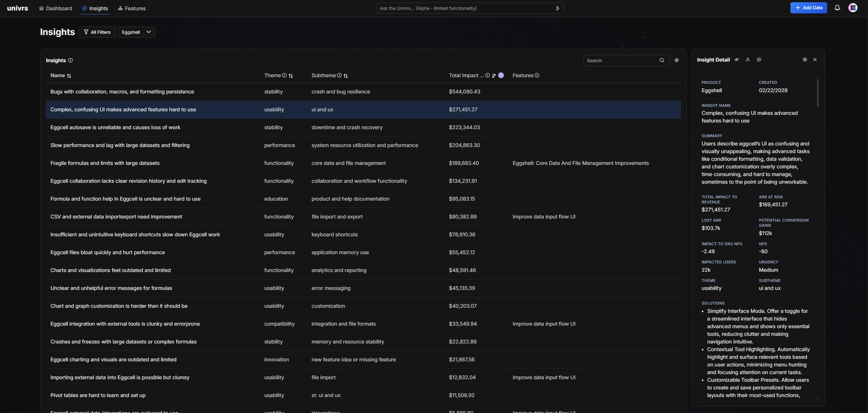Click the assign user icon in Insight Detail
This screenshot has width=868, height=413.
pos(748,60)
